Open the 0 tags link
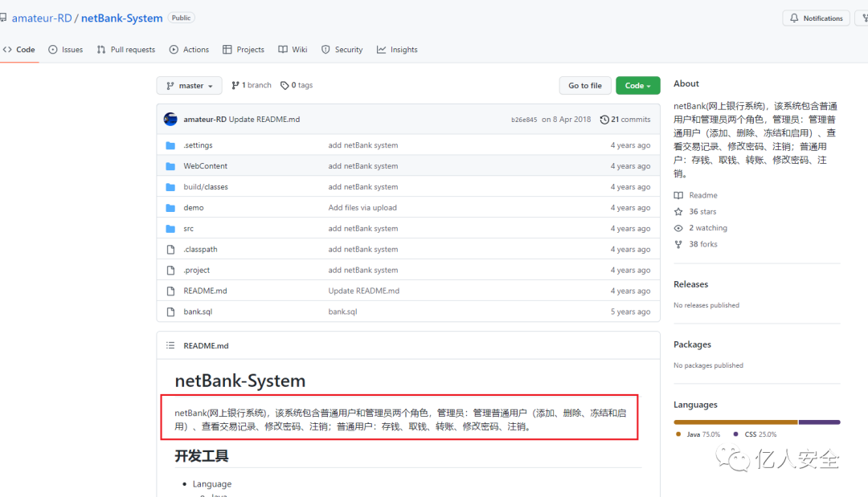Viewport: 868px width, 497px height. coord(297,85)
